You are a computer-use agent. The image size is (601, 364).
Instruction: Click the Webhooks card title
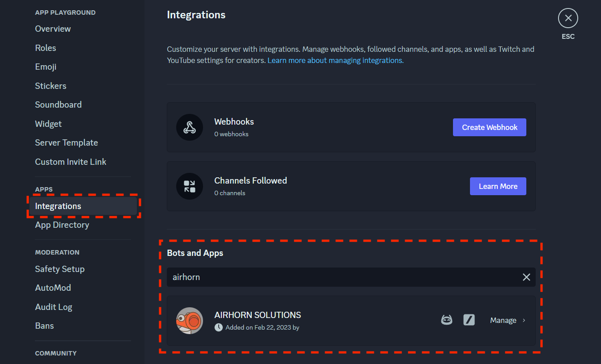[x=234, y=121]
